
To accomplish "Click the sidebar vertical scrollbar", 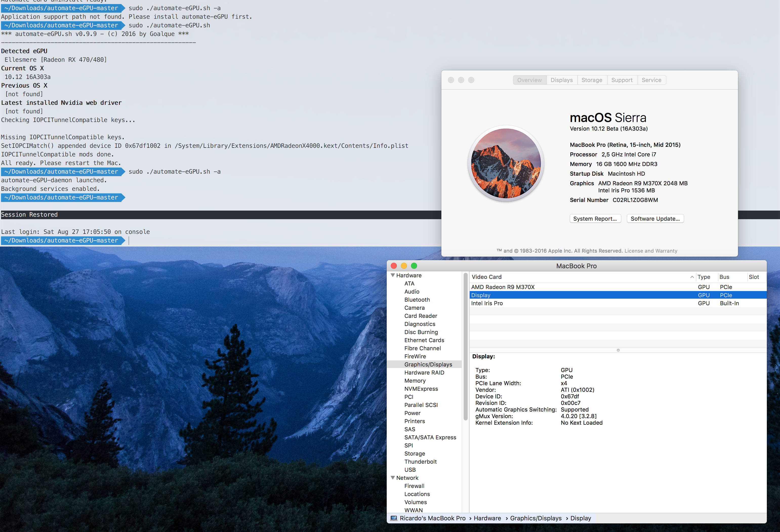I will [465, 346].
